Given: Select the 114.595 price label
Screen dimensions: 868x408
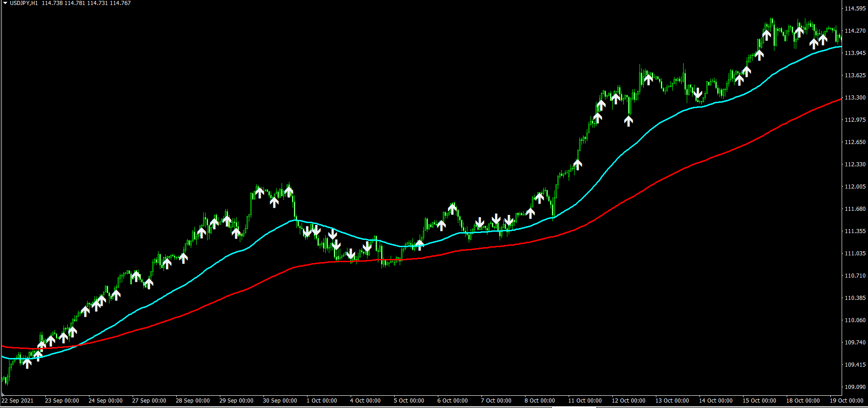Looking at the screenshot, I should (x=855, y=9).
